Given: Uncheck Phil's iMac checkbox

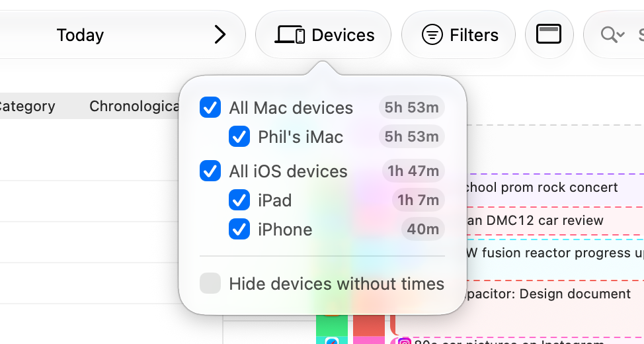Looking at the screenshot, I should (x=239, y=136).
